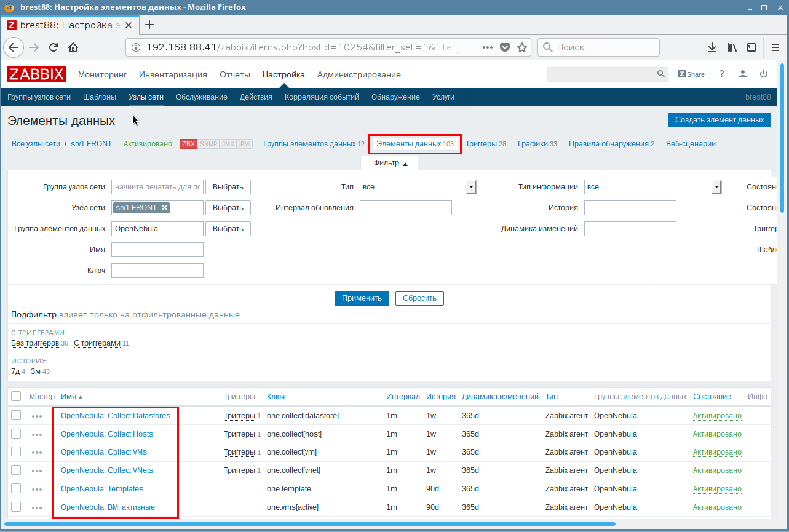
Task: Click the Zabbix logo in header
Action: (x=36, y=74)
